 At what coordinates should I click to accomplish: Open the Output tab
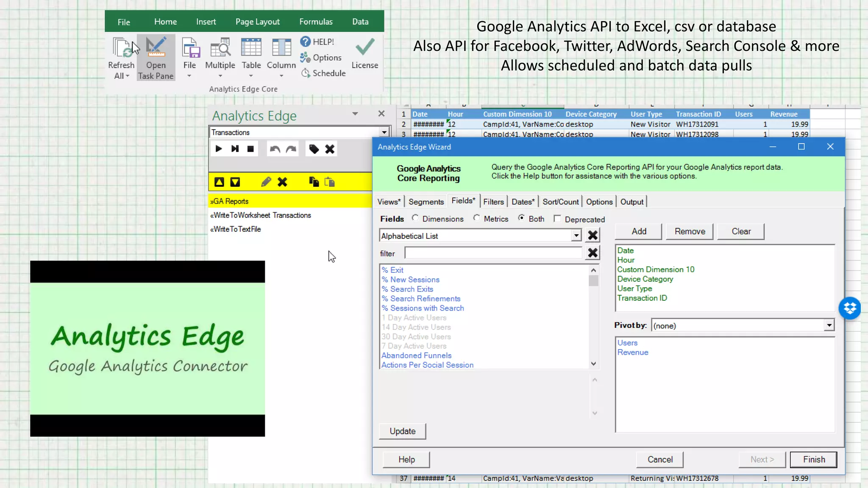[x=632, y=202]
